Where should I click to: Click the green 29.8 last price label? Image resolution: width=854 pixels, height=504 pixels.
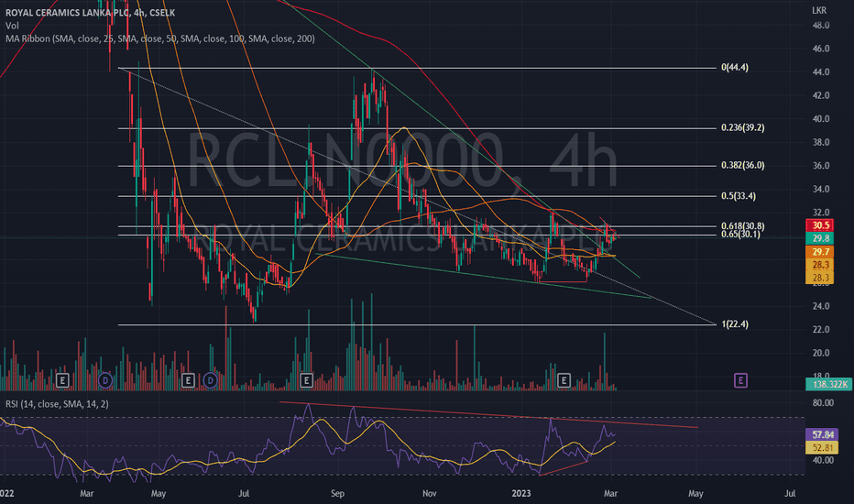[819, 238]
